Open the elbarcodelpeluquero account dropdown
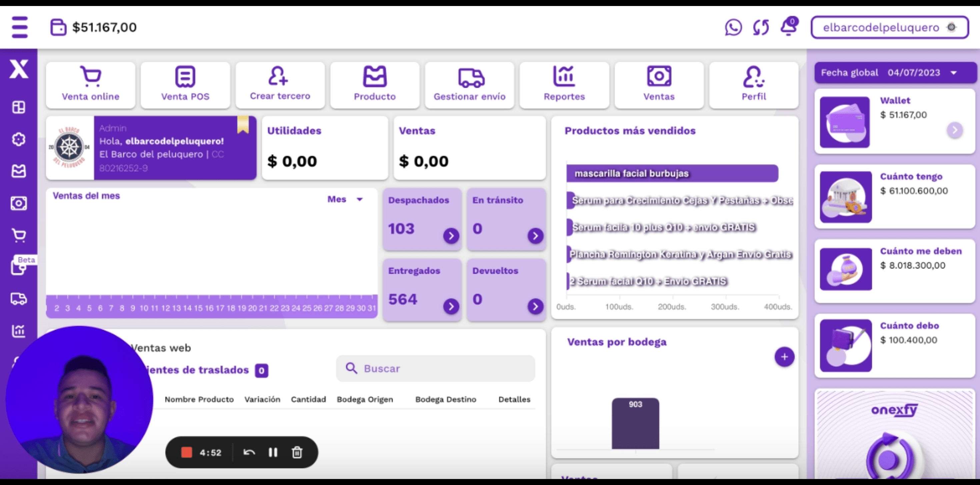This screenshot has width=980, height=485. tap(889, 27)
